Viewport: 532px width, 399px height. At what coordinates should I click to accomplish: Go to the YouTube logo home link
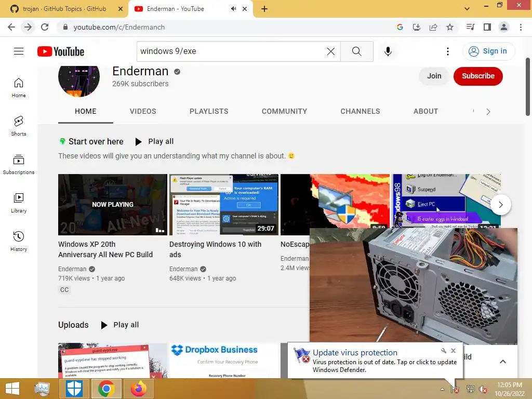coord(61,51)
